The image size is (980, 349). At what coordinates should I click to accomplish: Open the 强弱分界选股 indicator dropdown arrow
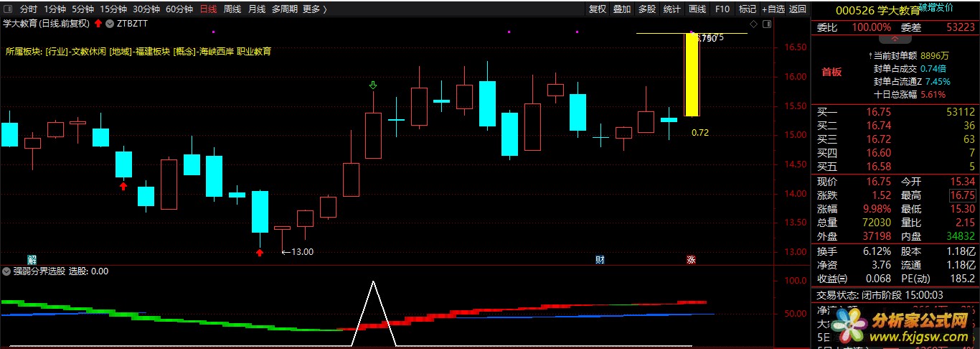pyautogui.click(x=6, y=271)
